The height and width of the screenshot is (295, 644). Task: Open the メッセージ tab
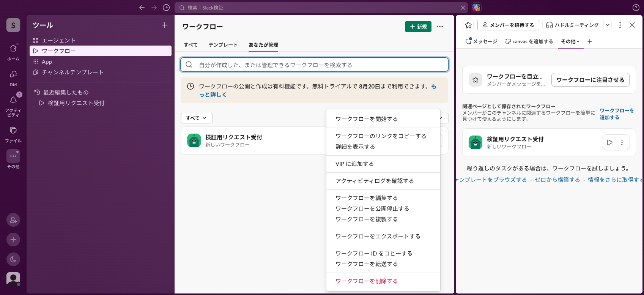click(x=482, y=41)
